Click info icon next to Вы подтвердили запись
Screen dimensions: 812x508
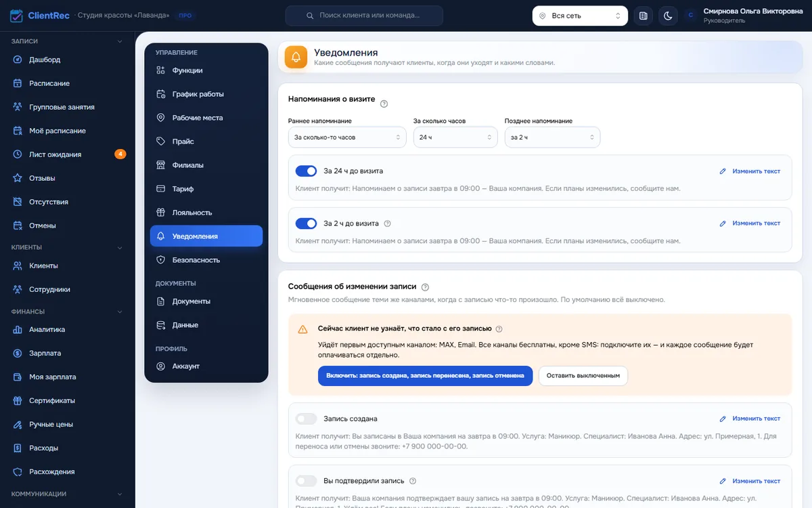pos(412,481)
